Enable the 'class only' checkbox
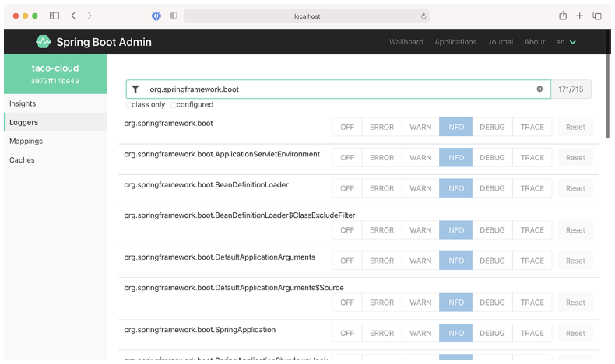 tap(128, 105)
